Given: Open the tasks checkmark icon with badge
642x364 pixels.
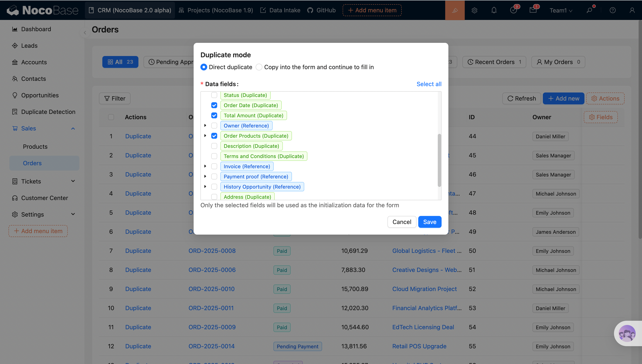Looking at the screenshot, I should (513, 10).
